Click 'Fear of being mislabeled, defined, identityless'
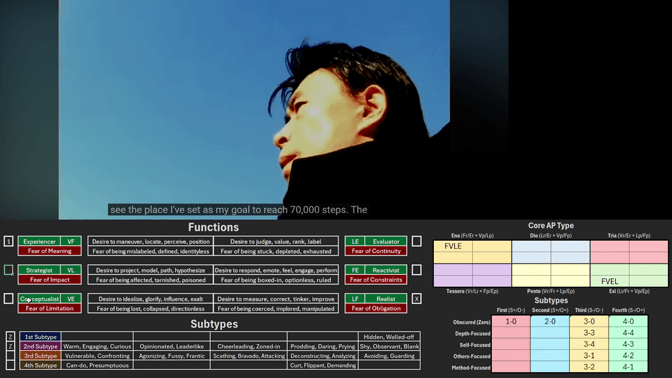Screen dimensions: 672x378 (x=150, y=251)
